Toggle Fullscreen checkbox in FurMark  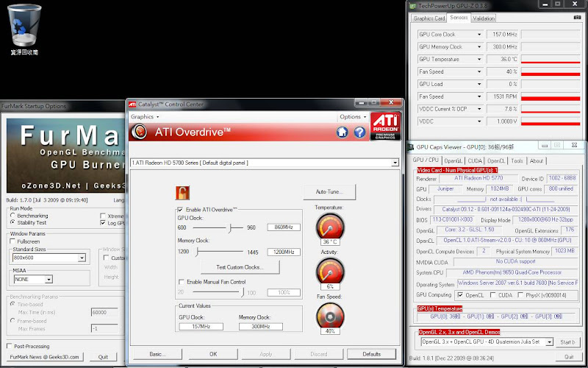[12, 241]
